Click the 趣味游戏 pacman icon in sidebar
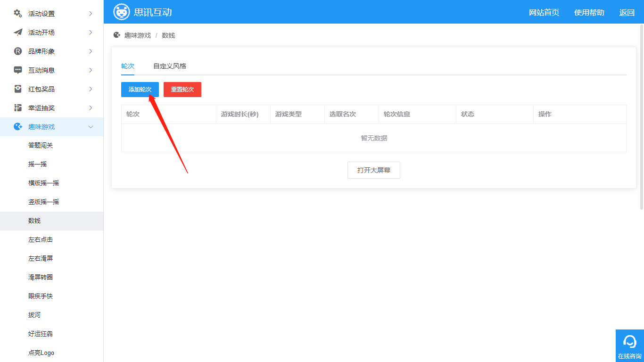The width and height of the screenshot is (644, 362). tap(18, 126)
